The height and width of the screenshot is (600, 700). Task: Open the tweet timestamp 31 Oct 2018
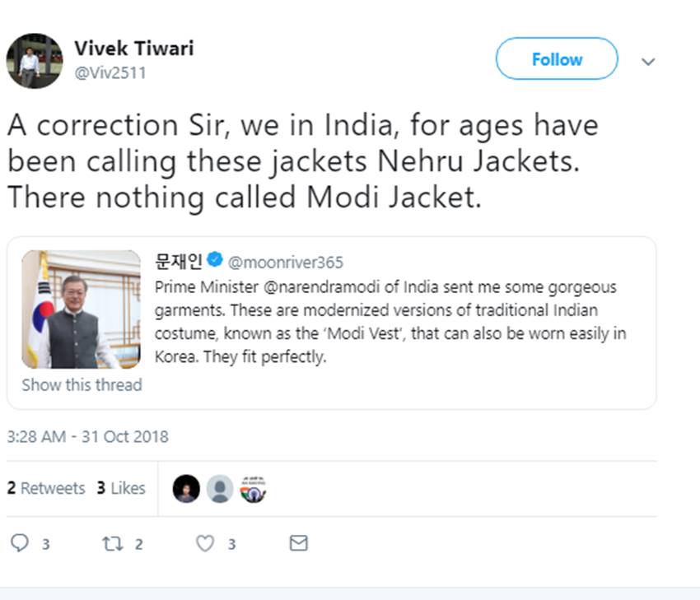tap(87, 436)
